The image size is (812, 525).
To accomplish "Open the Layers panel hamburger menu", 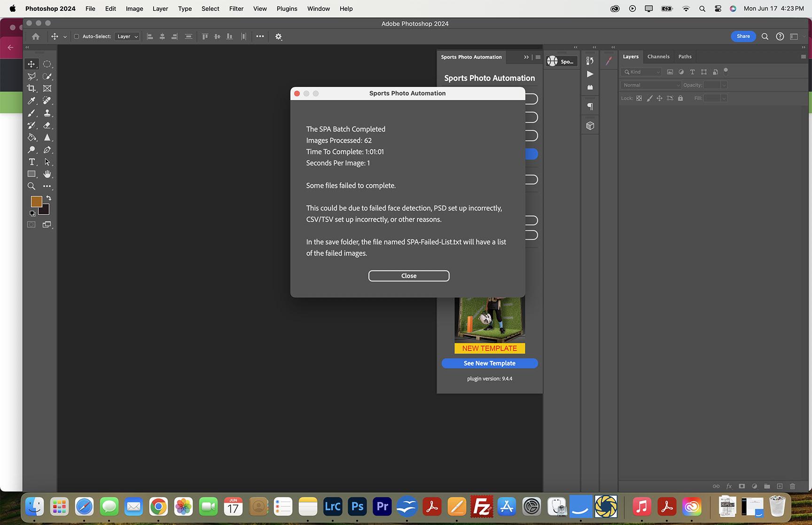I will (x=803, y=56).
